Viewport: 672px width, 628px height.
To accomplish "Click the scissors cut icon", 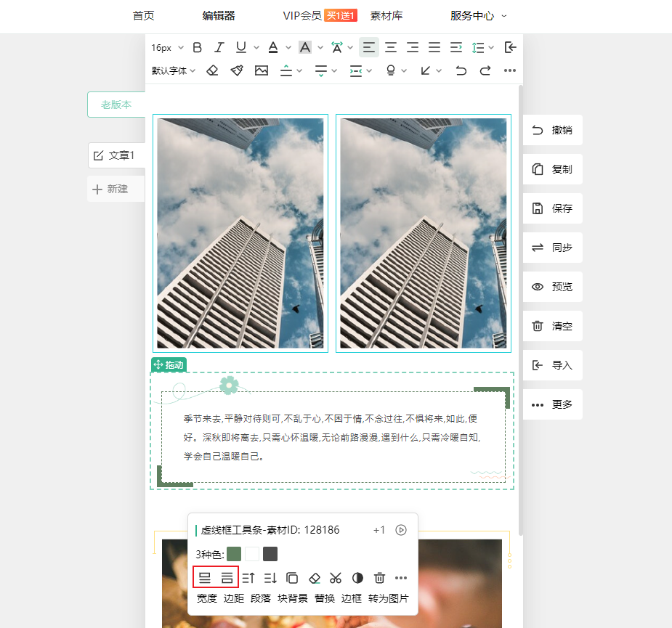I will tap(336, 578).
